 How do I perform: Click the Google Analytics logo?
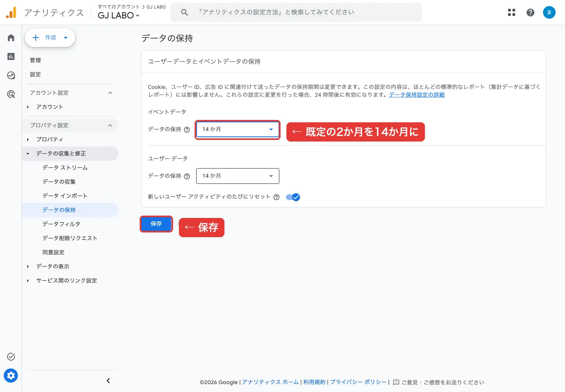pos(11,13)
